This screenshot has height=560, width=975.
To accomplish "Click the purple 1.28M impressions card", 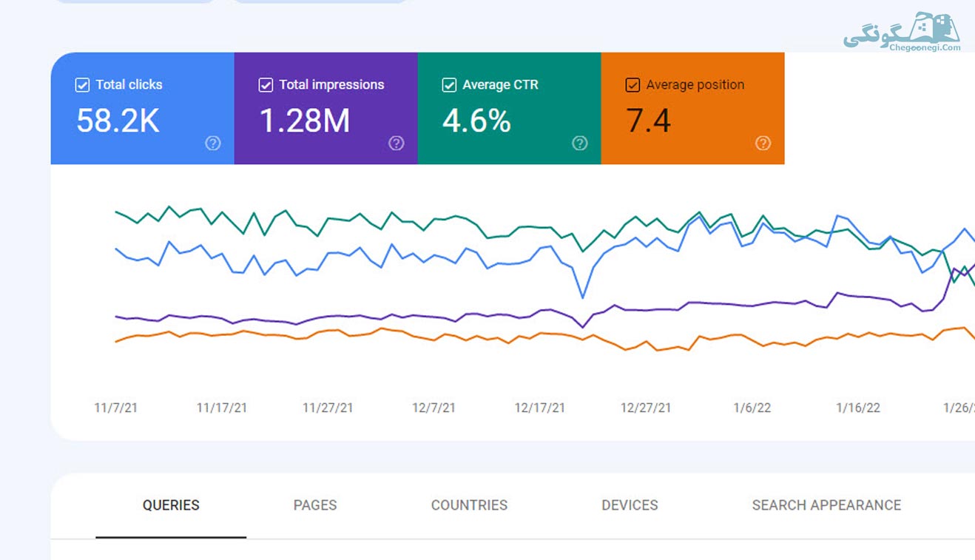I will [326, 108].
